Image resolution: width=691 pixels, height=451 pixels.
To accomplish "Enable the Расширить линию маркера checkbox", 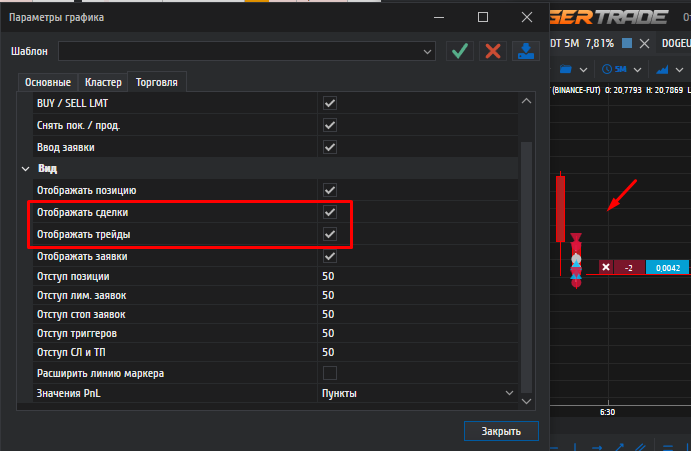I will (330, 373).
